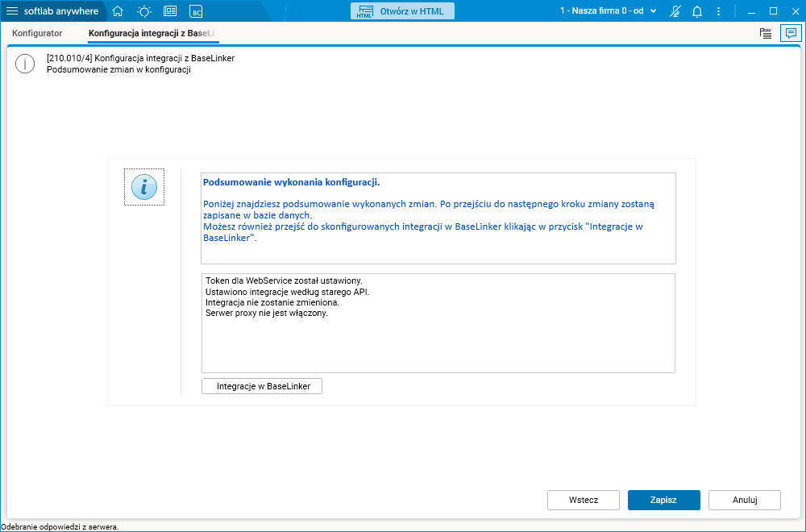This screenshot has height=532, width=806.
Task: Click 'Podsumowanie zmian w konfiguracji' subtitle
Action: (x=118, y=69)
